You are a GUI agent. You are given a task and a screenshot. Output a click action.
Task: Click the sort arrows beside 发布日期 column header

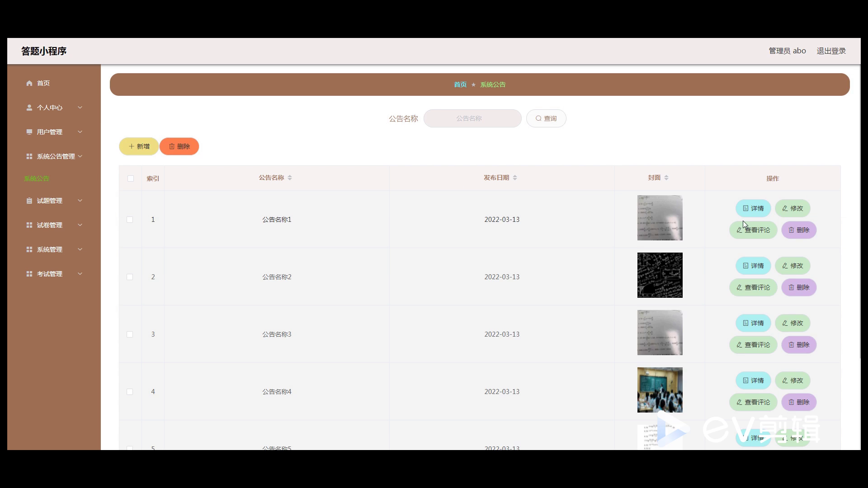coord(515,178)
